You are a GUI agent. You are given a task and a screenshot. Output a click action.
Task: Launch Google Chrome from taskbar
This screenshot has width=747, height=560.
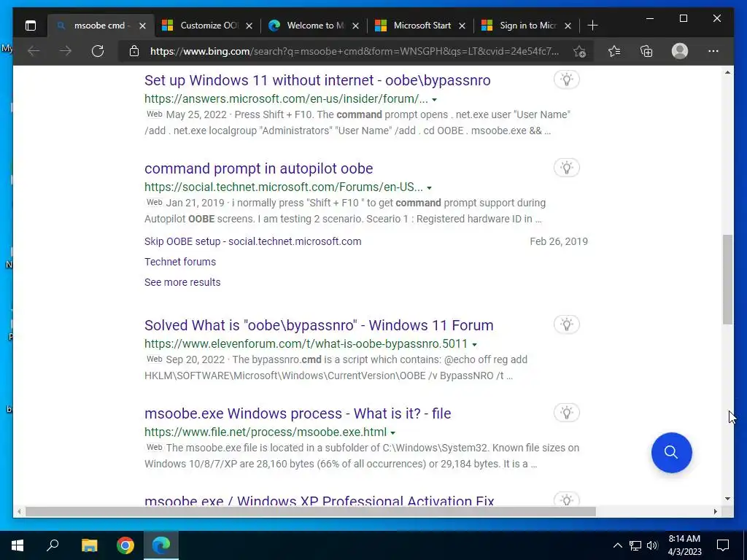coord(125,545)
